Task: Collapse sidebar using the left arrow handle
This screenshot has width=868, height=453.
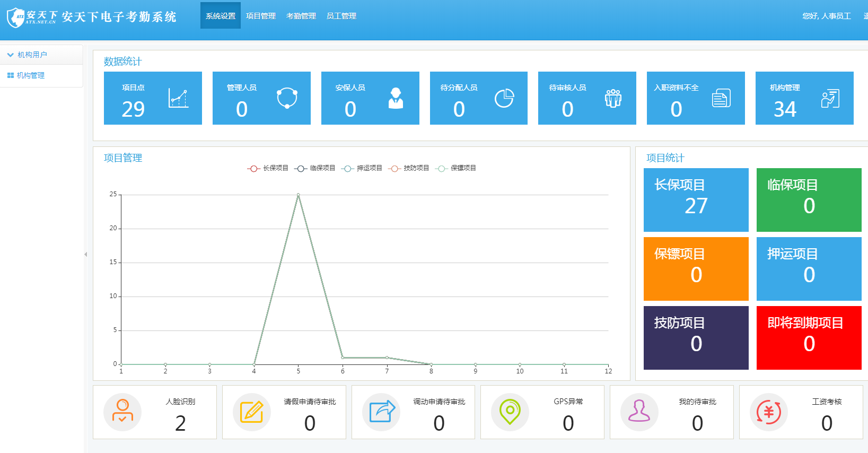Action: click(85, 255)
